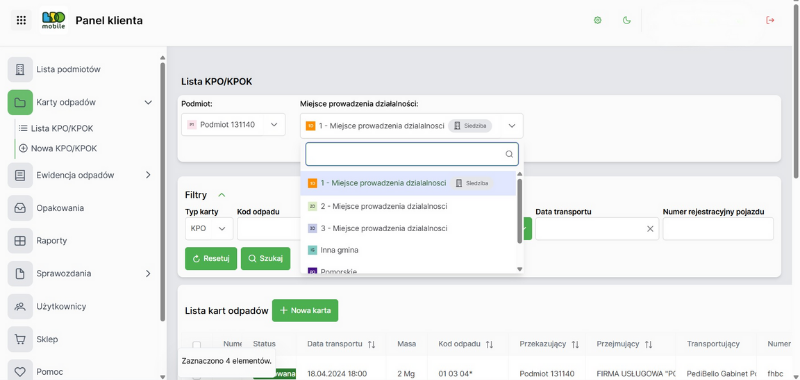Click the sidebar vertical scrollbar

coord(163,191)
